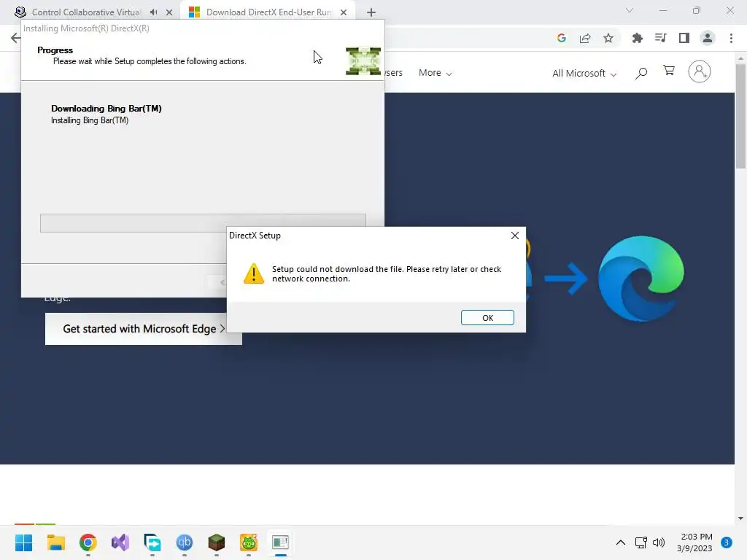The height and width of the screenshot is (560, 747).
Task: Open the Chrome extensions puzzle icon
Action: click(x=637, y=38)
